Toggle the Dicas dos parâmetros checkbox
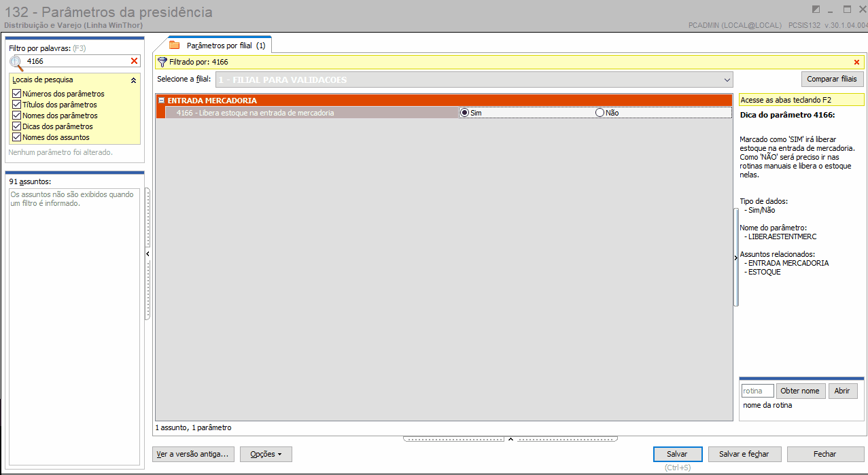 coord(16,126)
